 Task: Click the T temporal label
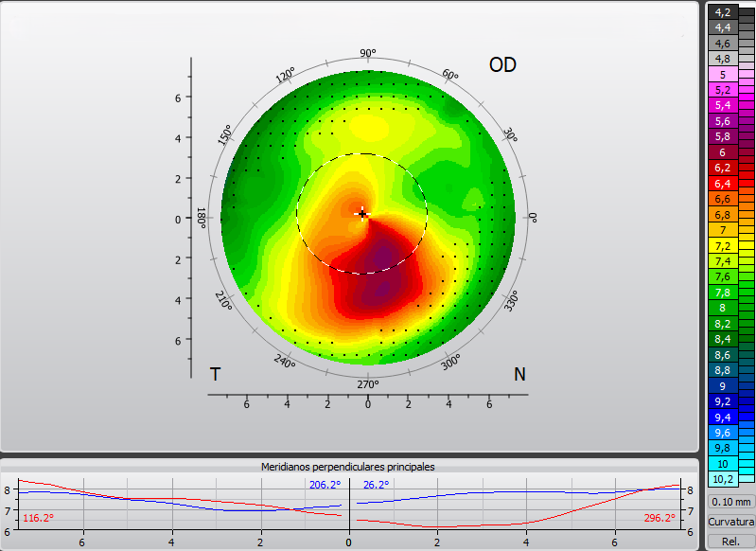point(215,374)
